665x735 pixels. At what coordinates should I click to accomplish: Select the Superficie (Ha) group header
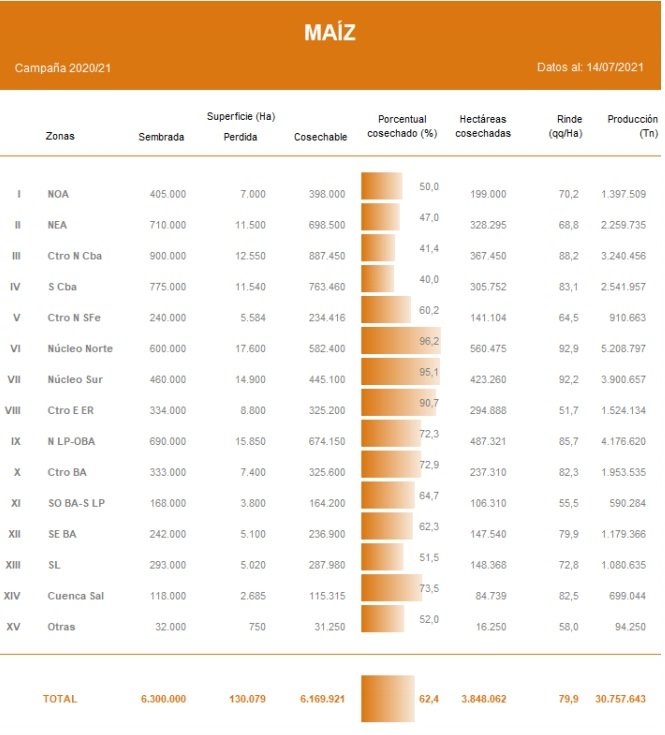[x=240, y=117]
